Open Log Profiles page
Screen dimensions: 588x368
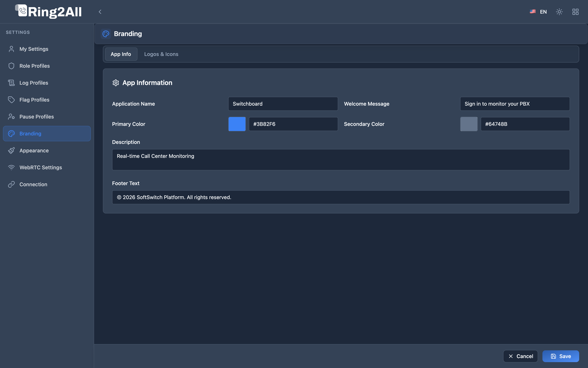[47, 83]
